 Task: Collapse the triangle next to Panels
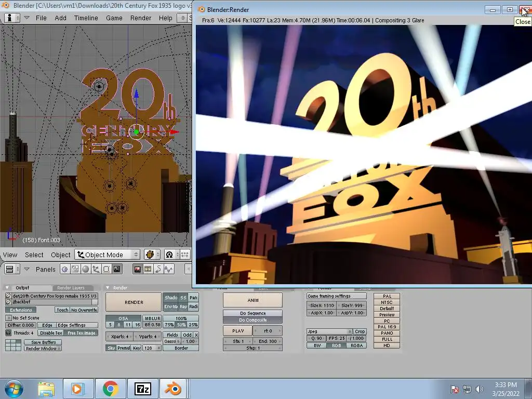pos(27,269)
